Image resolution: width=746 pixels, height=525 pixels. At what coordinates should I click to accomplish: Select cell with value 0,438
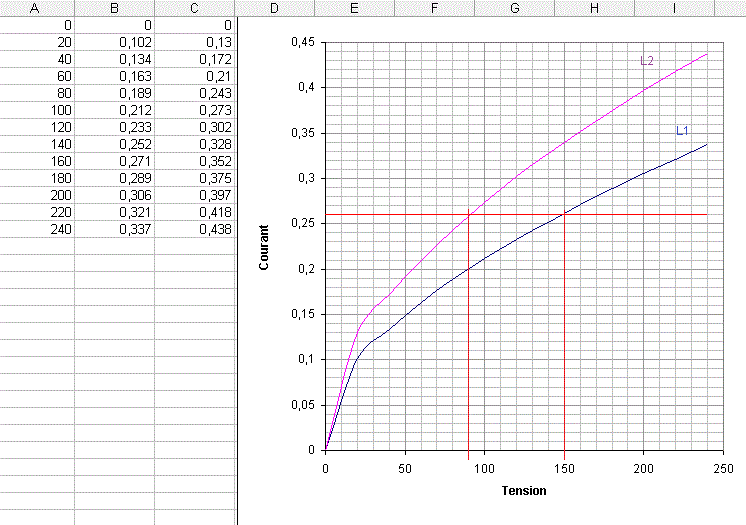[x=195, y=229]
